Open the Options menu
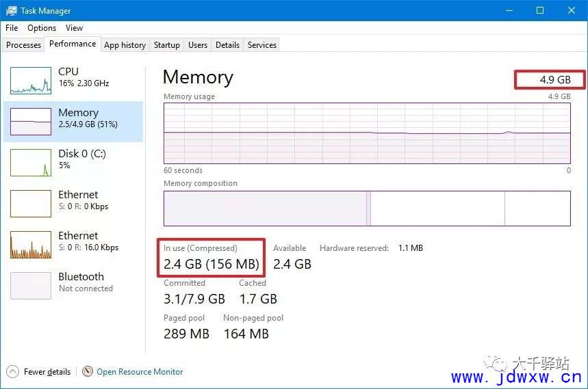Screen dimensions: 588x389 tap(42, 28)
